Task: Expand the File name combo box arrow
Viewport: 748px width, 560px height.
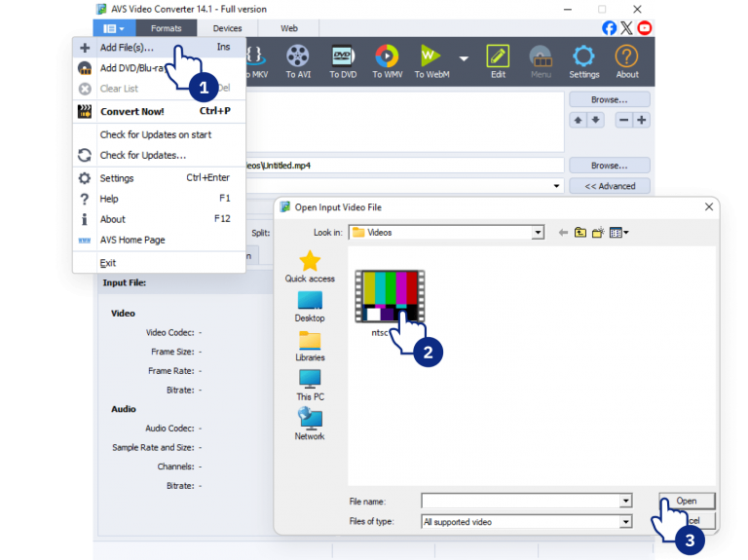Action: [x=626, y=501]
